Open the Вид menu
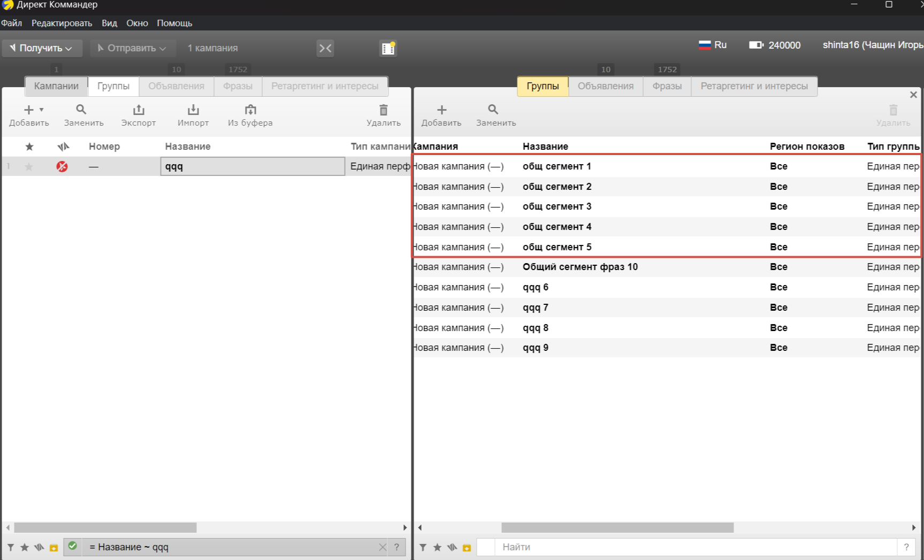The width and height of the screenshot is (924, 560). pyautogui.click(x=109, y=23)
